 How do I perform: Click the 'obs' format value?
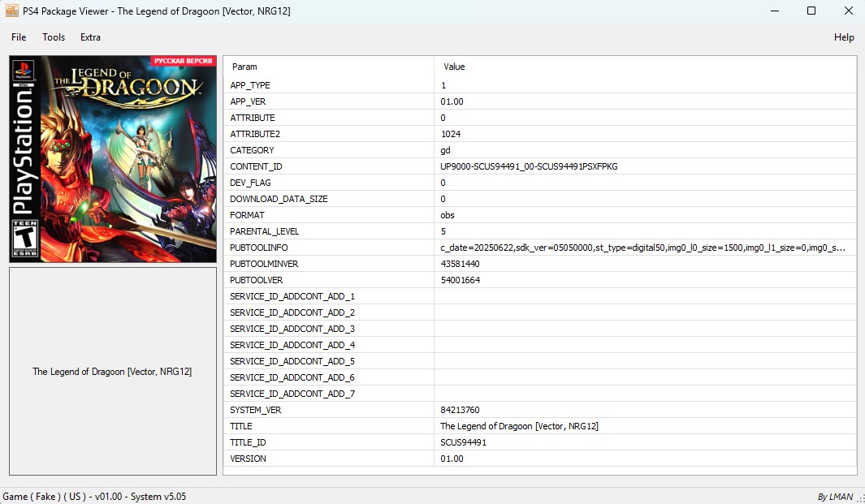pos(448,215)
